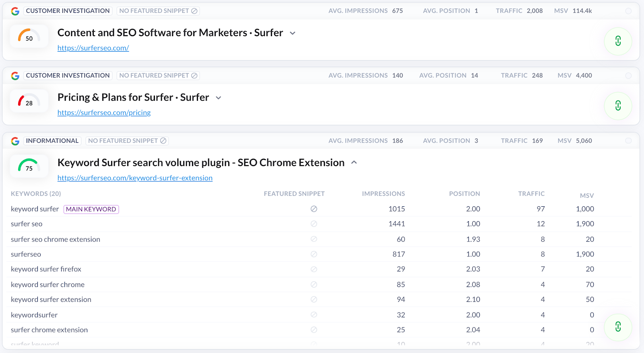Click the featured snippet icon for keyword surfer firefox
The image size is (644, 353).
click(x=314, y=269)
